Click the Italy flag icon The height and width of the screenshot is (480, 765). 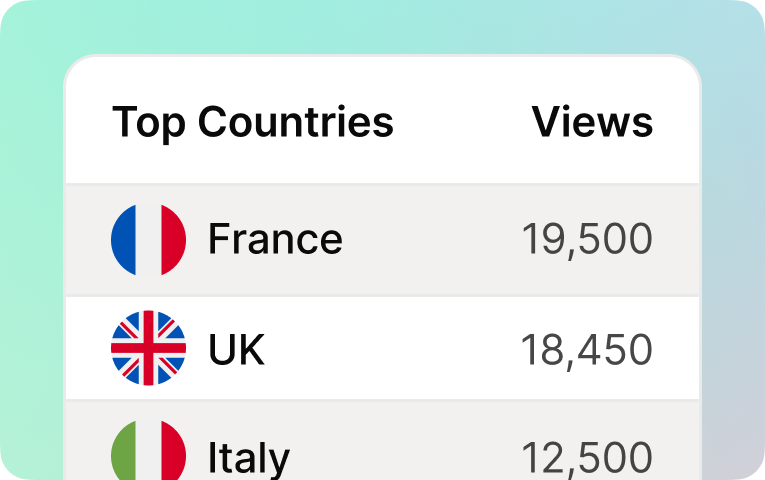click(x=148, y=450)
